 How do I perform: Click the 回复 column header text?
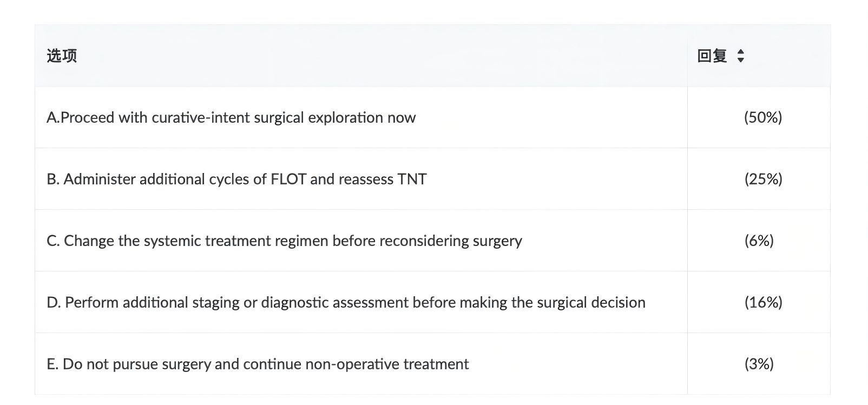point(712,56)
